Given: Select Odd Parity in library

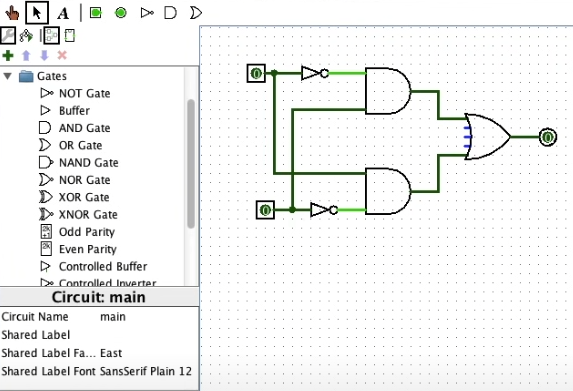Looking at the screenshot, I should pos(77,232).
